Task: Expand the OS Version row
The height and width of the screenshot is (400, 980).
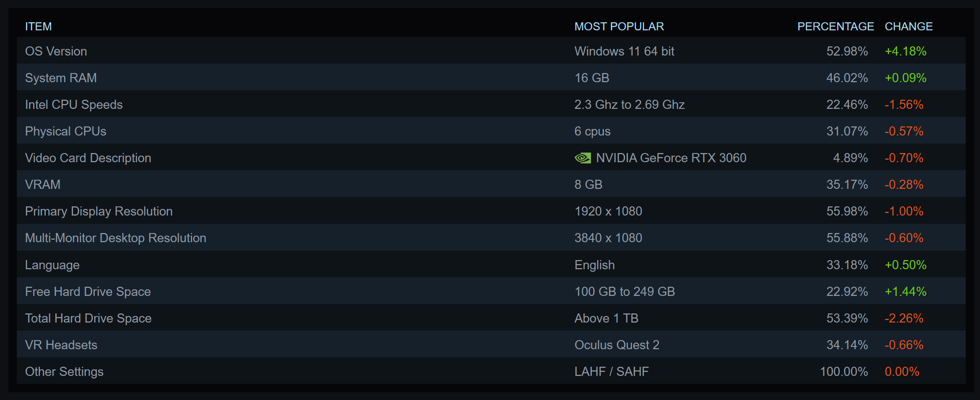Action: [x=56, y=52]
